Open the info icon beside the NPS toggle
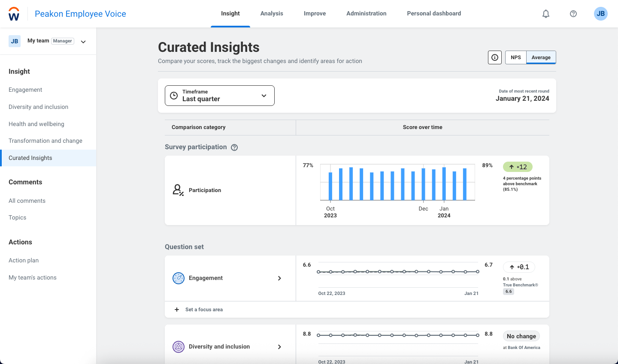This screenshot has width=618, height=364. tap(494, 57)
